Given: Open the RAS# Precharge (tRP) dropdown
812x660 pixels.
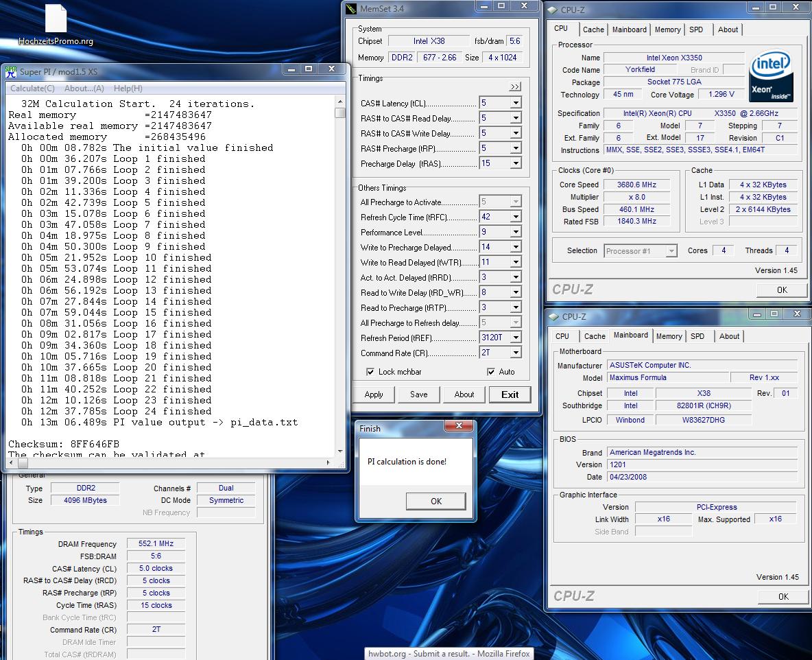Looking at the screenshot, I should 516,148.
